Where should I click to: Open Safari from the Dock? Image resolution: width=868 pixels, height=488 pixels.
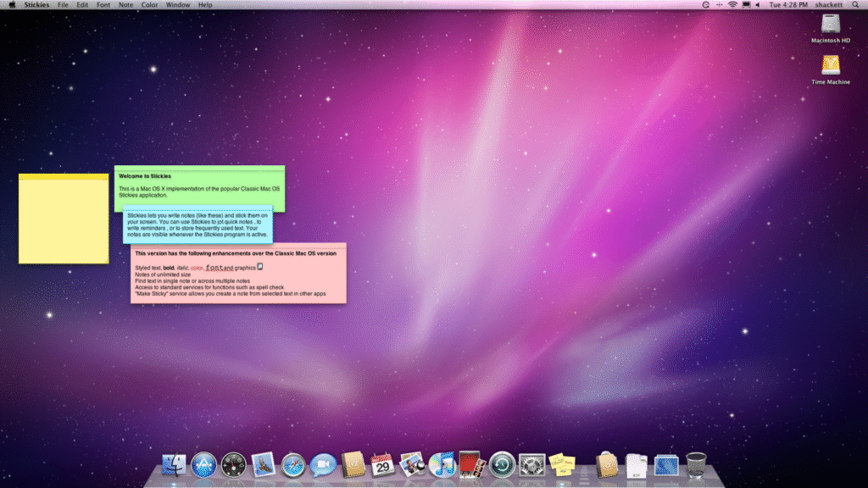[295, 464]
